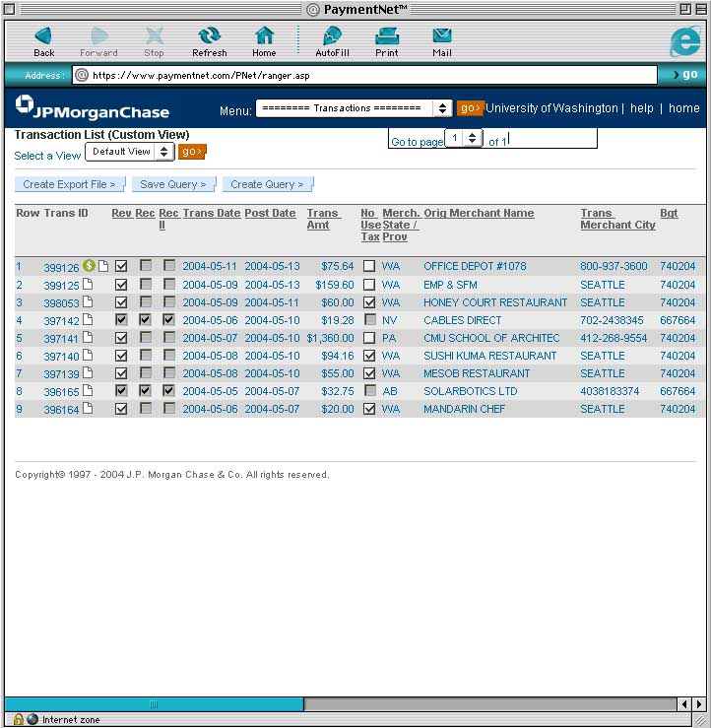Open transaction ID 399125
The height and width of the screenshot is (728, 711).
pyautogui.click(x=61, y=285)
